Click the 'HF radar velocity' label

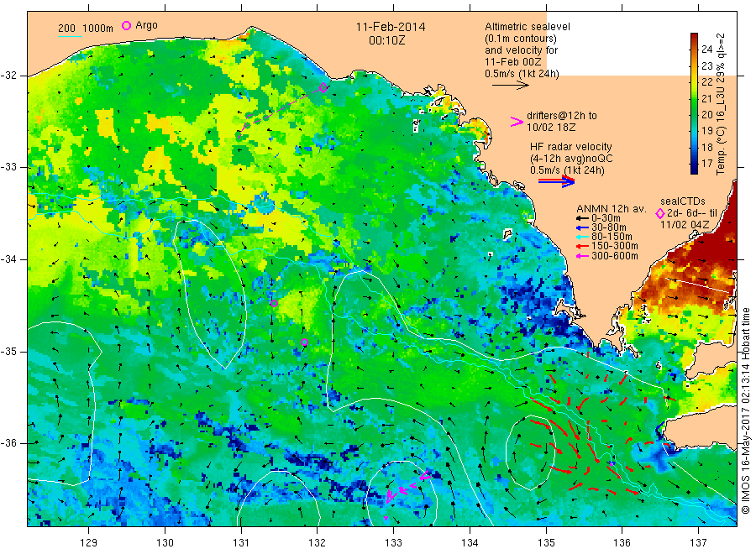click(571, 146)
